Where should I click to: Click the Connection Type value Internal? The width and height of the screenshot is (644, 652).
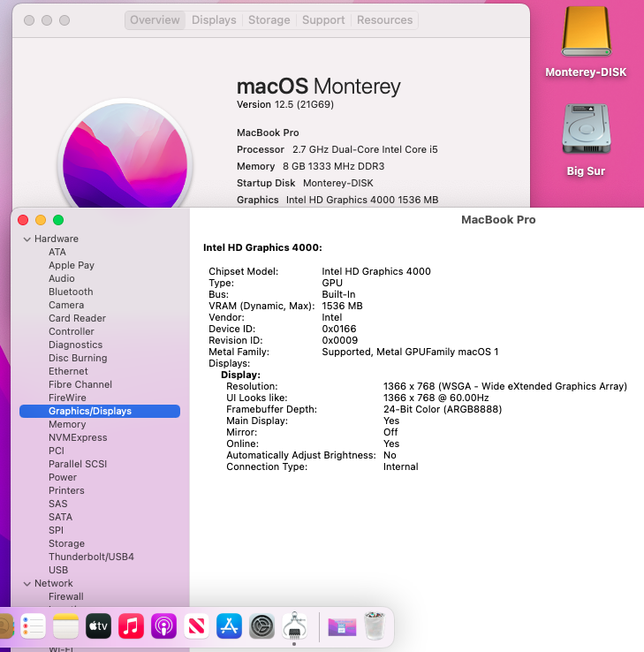[401, 467]
